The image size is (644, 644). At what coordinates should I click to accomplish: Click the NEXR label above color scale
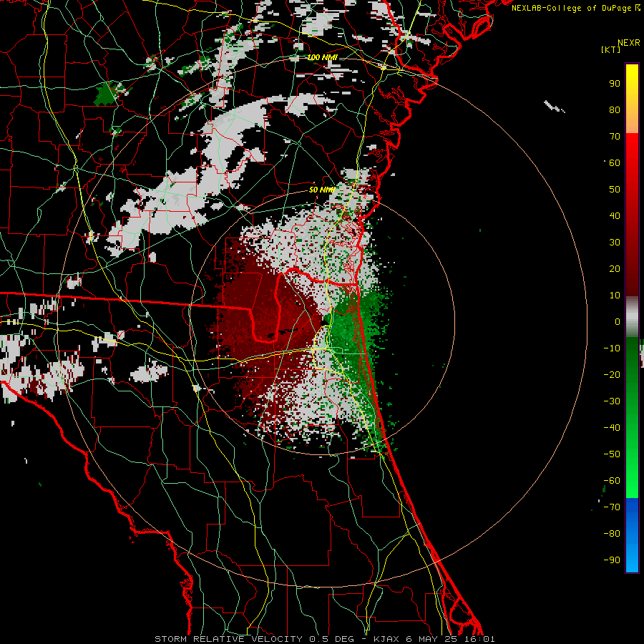tap(629, 43)
